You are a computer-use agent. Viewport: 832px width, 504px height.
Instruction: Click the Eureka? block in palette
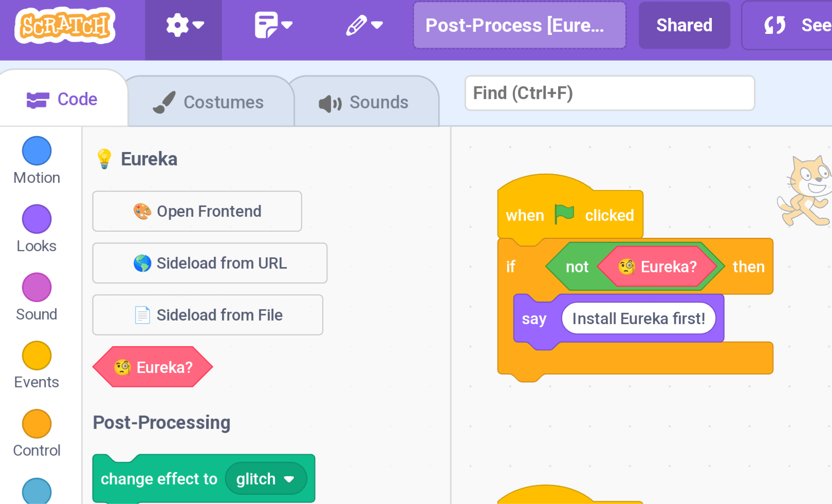pos(153,367)
